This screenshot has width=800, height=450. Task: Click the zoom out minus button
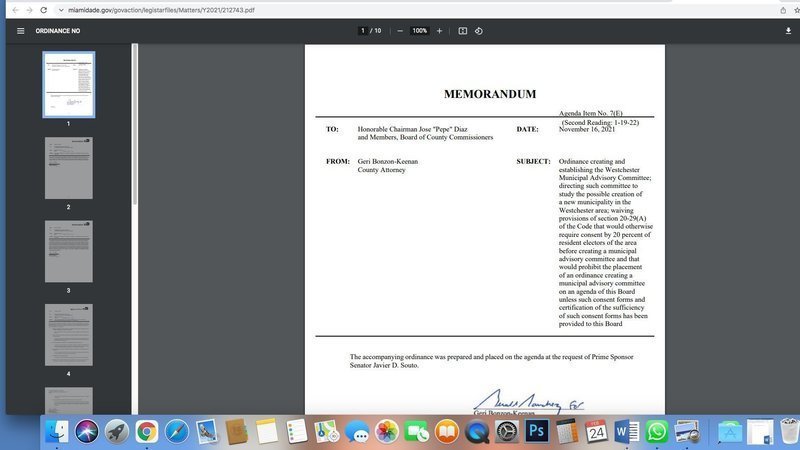[400, 31]
